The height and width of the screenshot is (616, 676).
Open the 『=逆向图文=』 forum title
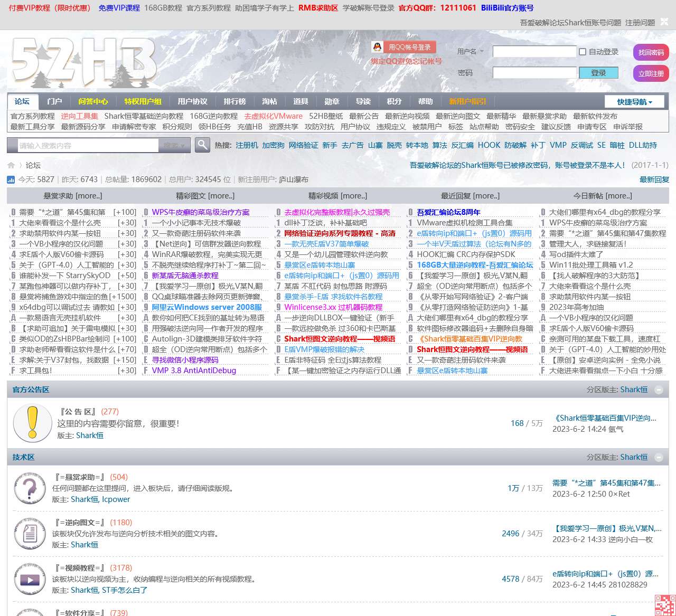click(79, 523)
